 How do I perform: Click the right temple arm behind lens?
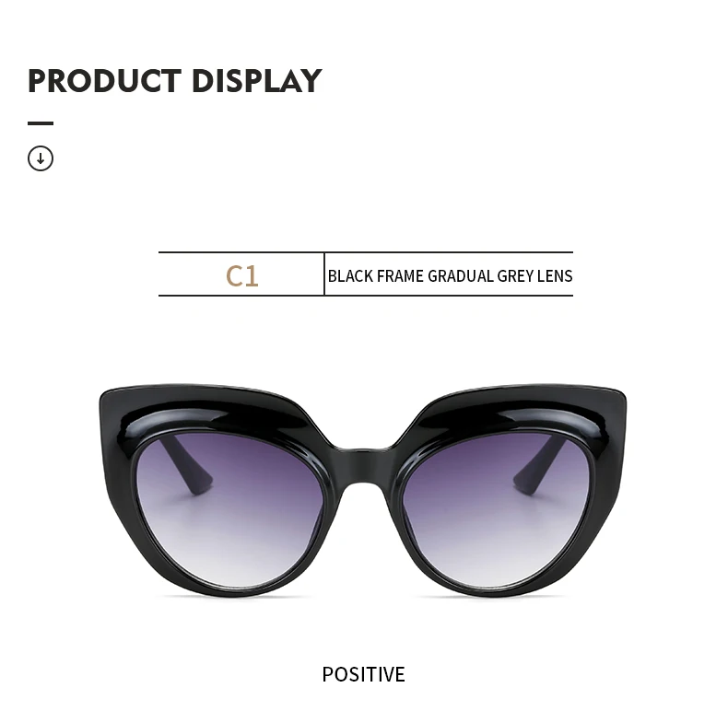(x=540, y=464)
